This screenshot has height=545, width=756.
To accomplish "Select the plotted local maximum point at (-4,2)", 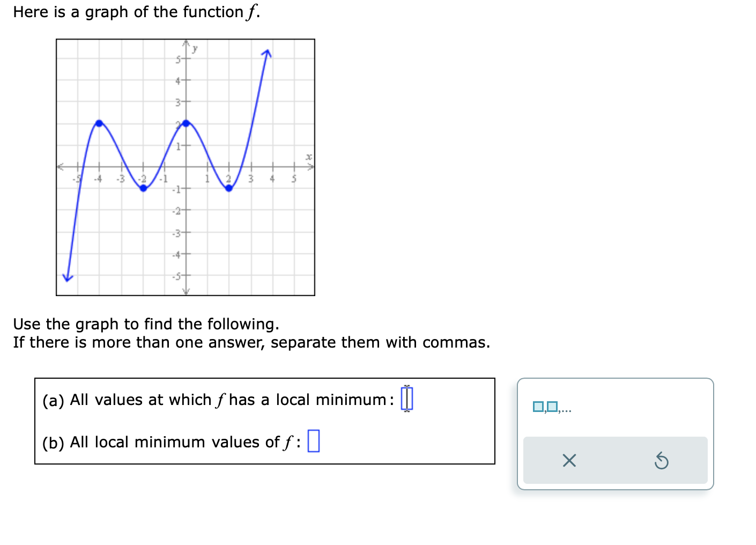I will click(100, 122).
